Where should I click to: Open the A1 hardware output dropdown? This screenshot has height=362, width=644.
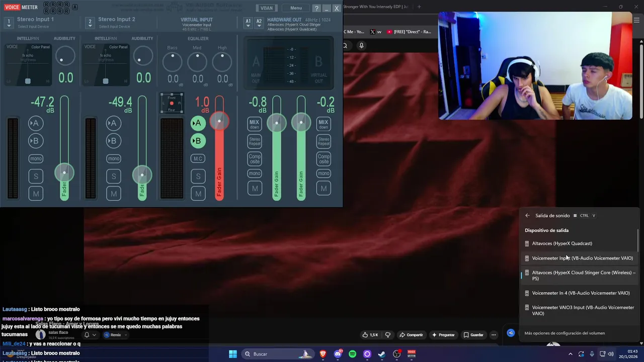pyautogui.click(x=248, y=23)
